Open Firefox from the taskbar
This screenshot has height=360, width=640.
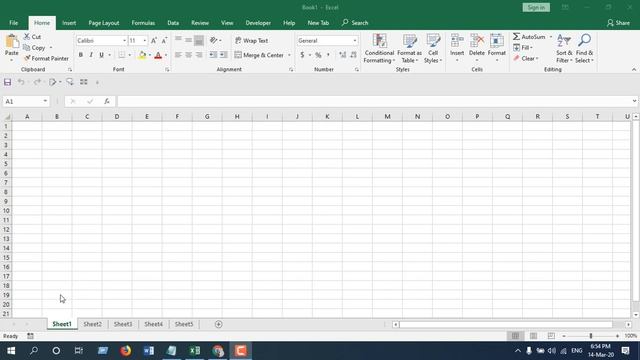pos(126,351)
